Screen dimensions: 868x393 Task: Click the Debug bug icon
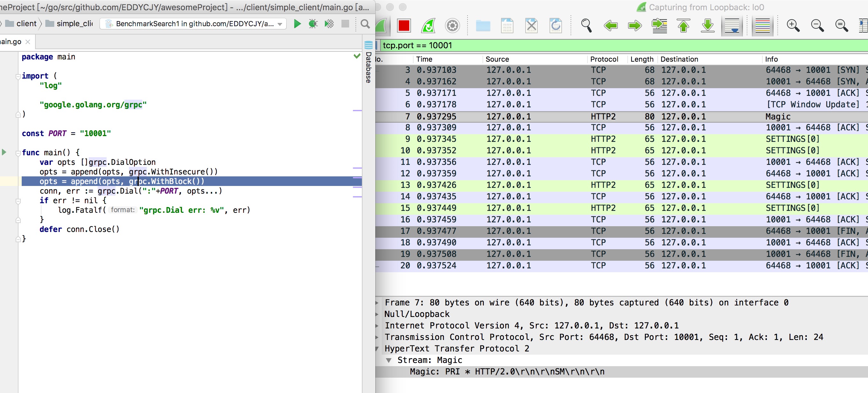(313, 24)
